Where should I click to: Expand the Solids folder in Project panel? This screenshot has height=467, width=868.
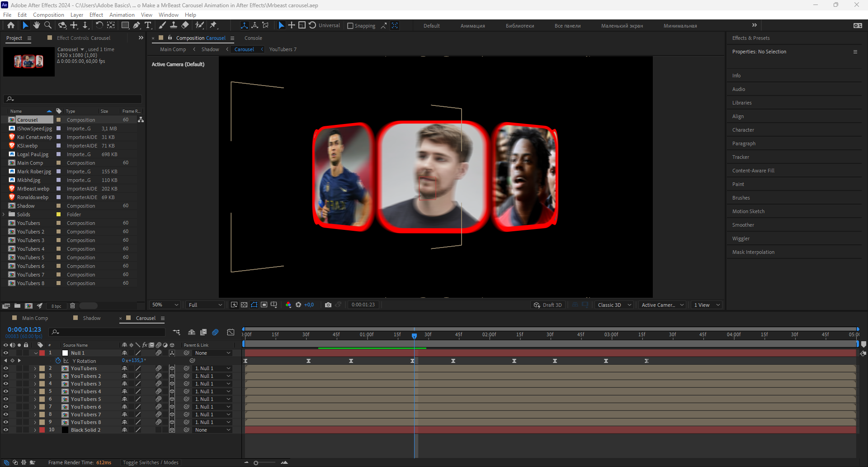coord(3,214)
